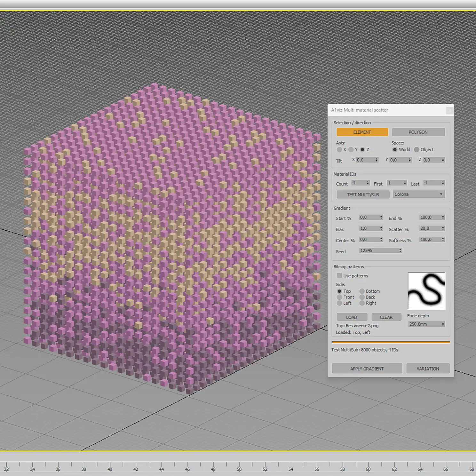Click frame 50 on the timeline ruler
Viewport: 476px width, 476px height.
point(239,469)
